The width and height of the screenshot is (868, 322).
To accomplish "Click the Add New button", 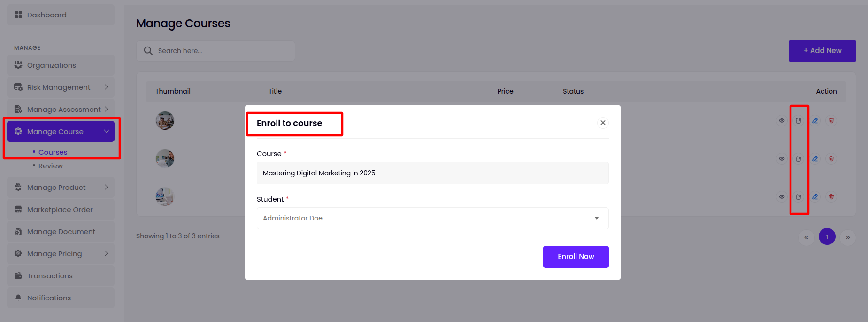I will click(822, 51).
